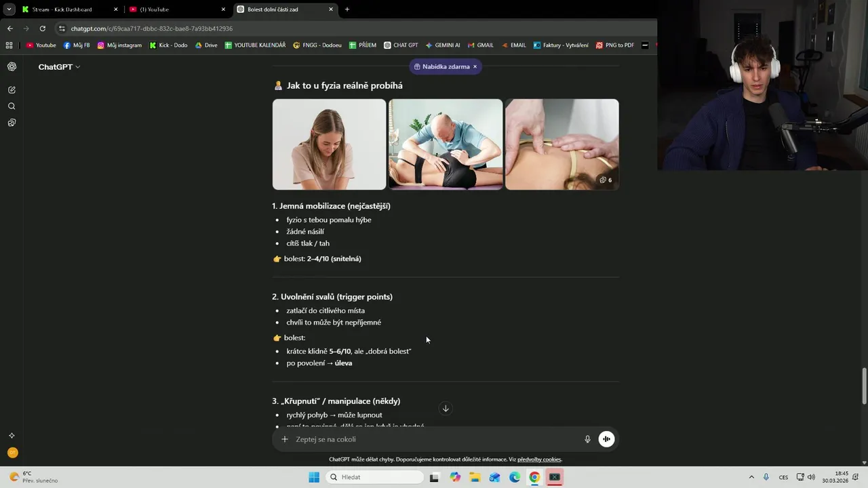Open the GMAIL bookmark
The image size is (868, 488).
click(481, 45)
